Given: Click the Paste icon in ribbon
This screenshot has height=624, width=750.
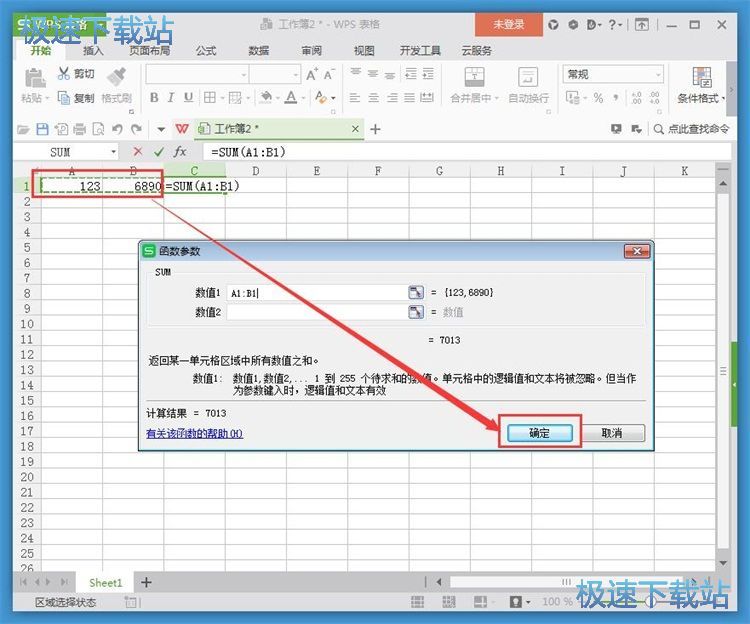Looking at the screenshot, I should point(35,78).
